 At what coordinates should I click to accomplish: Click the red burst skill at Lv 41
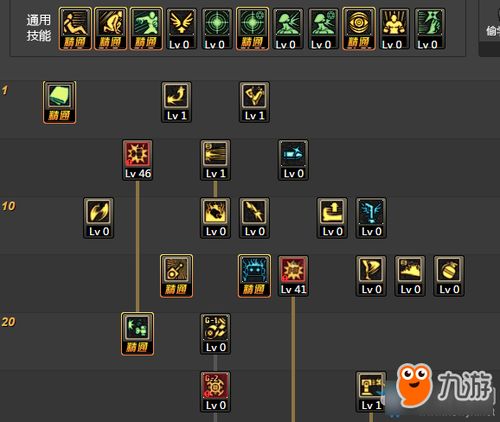293,276
